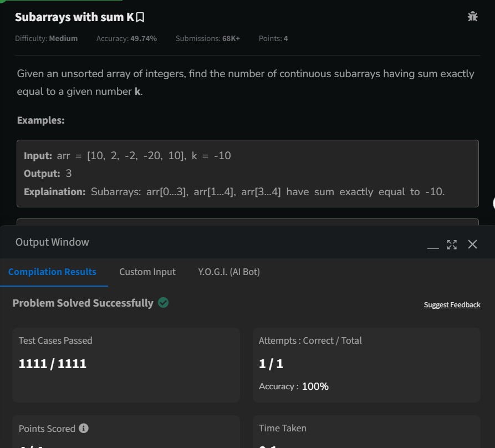Click the Test Cases Passed card
495x448 pixels.
tap(126, 364)
